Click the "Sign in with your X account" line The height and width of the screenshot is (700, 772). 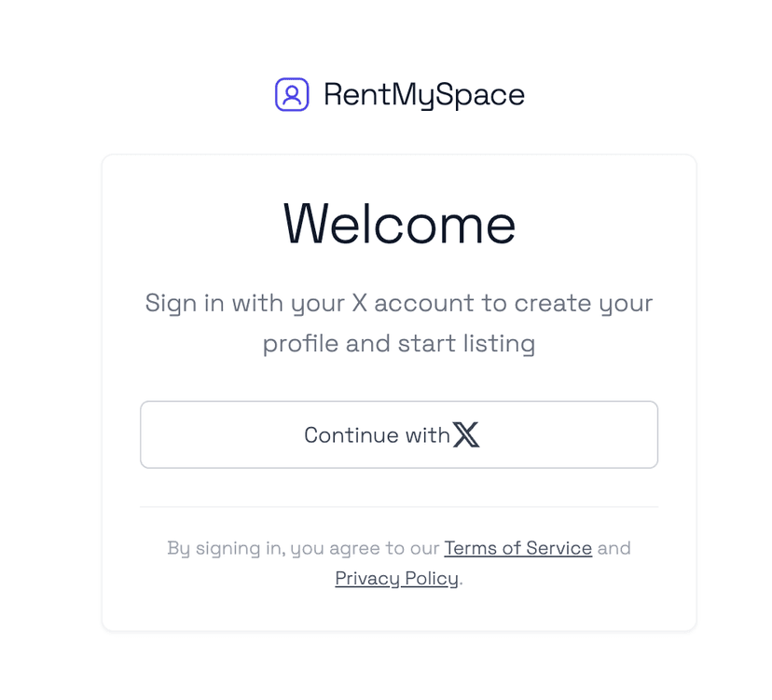click(x=399, y=304)
